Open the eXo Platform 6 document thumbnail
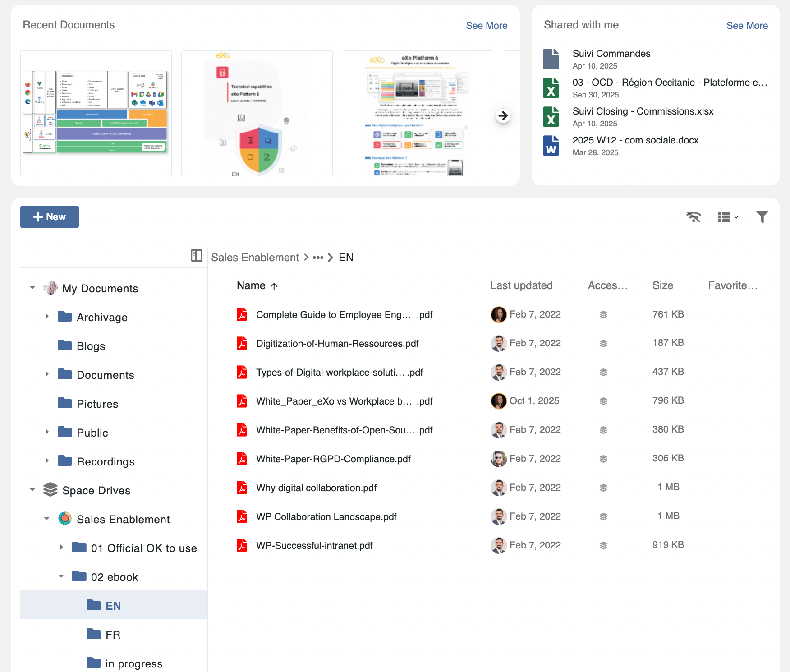 418,113
